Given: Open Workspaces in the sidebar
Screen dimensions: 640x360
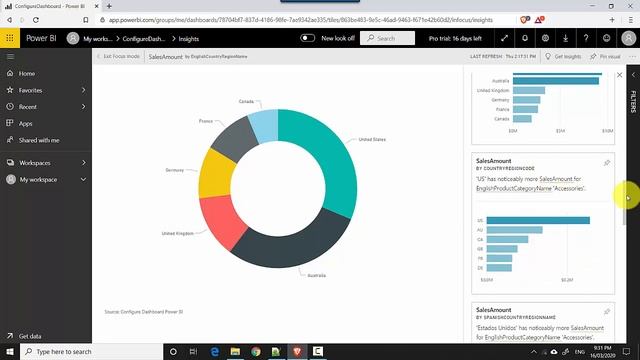Looking at the screenshot, I should (x=35, y=163).
